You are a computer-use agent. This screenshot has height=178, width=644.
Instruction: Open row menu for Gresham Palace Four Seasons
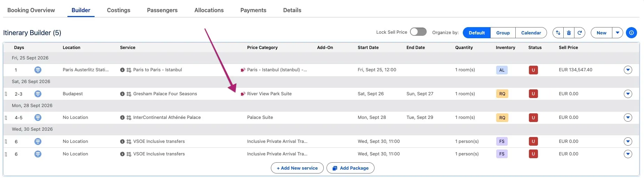tap(628, 94)
